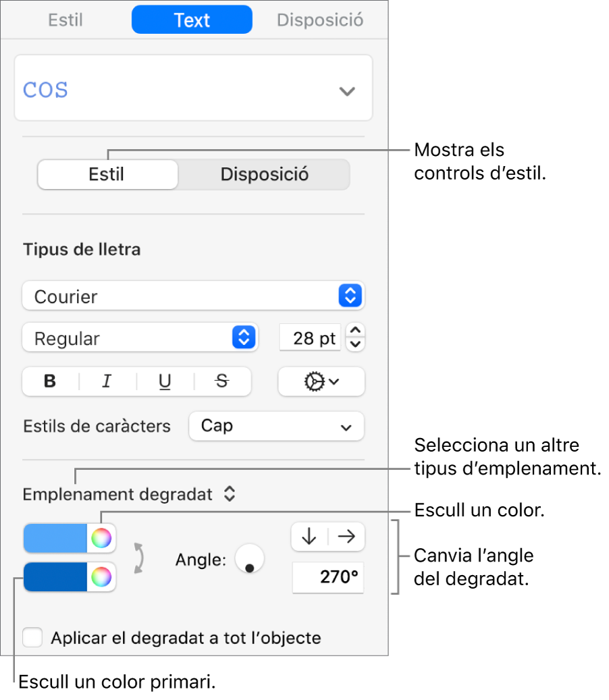609x700 pixels.
Task: Switch to the top Estil tab
Action: click(65, 20)
